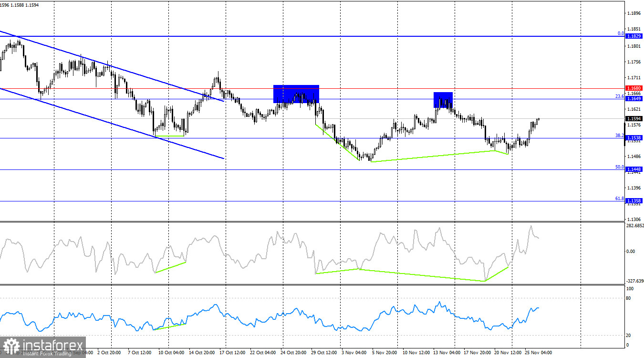Click the black 1.1594 current price tag
The height and width of the screenshot is (358, 644).
(x=634, y=118)
